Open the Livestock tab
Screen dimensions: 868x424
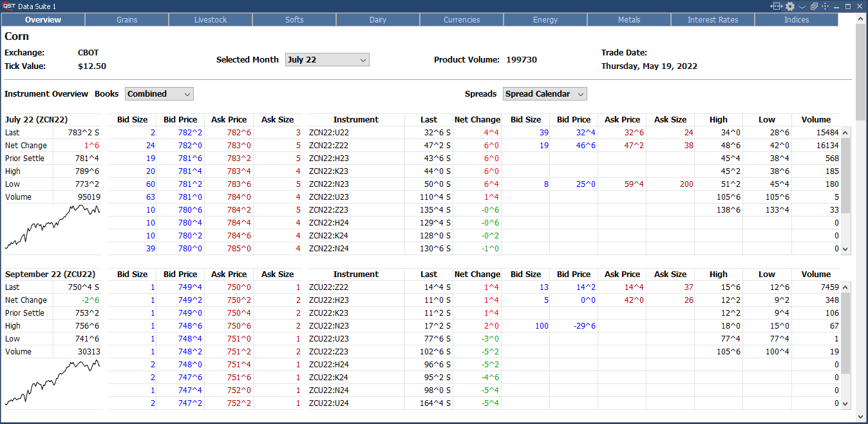[211, 19]
